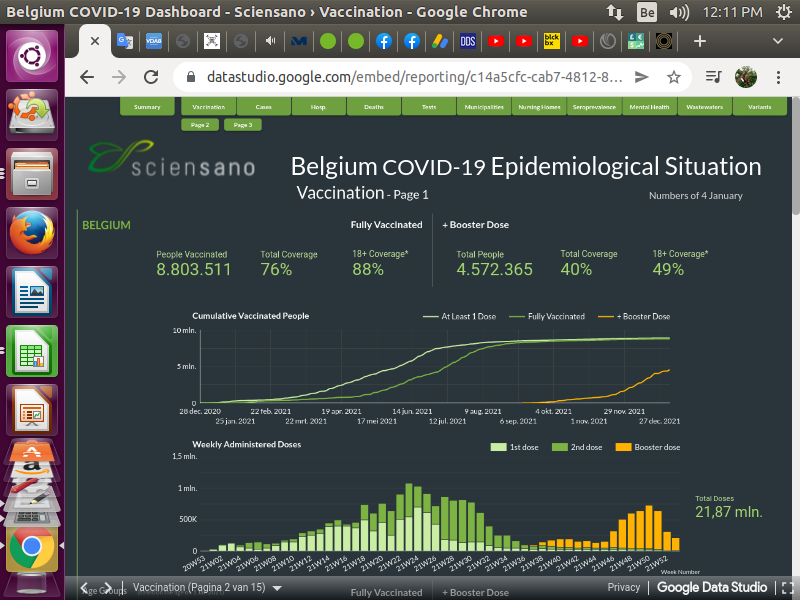Click the send/share arrow in the address bar
800x600 pixels.
(641, 77)
